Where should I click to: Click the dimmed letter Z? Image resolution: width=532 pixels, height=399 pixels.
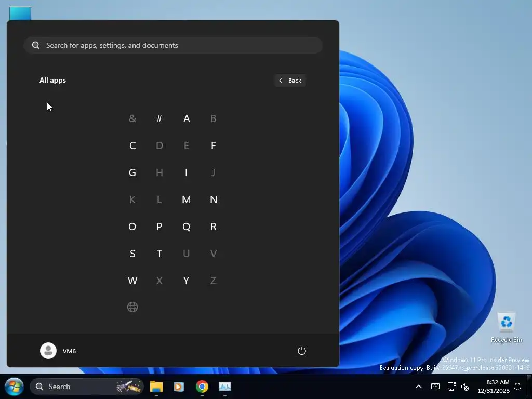tap(214, 281)
